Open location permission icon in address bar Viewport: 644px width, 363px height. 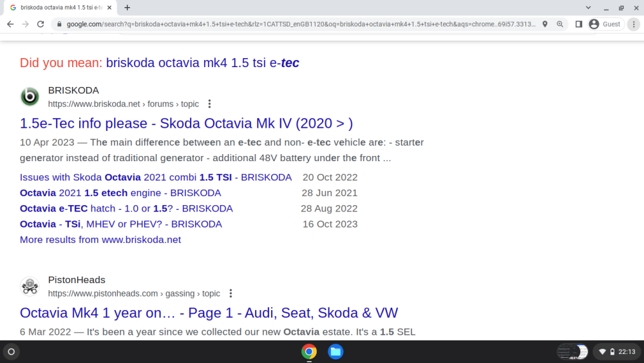[x=545, y=25]
